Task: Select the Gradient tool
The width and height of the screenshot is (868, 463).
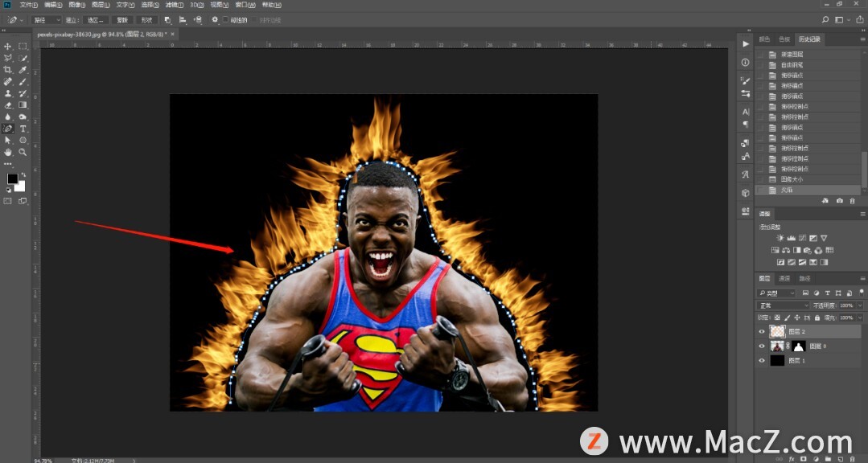Action: click(x=23, y=105)
